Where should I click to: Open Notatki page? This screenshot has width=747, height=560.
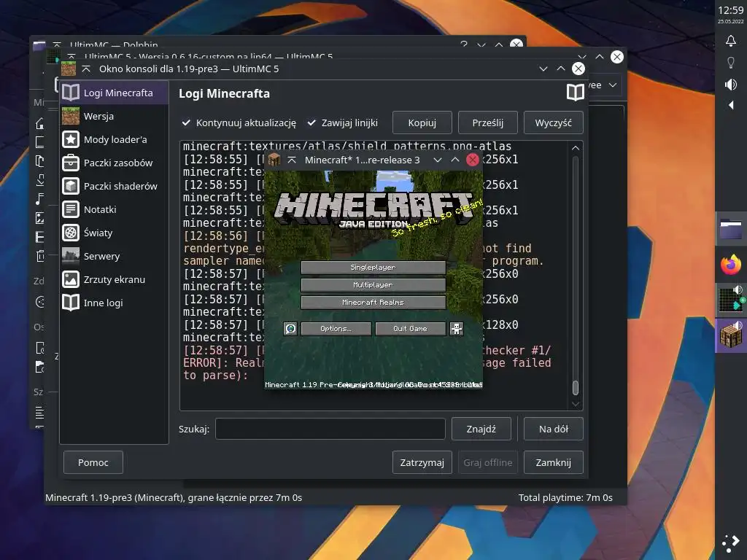pos(115,209)
